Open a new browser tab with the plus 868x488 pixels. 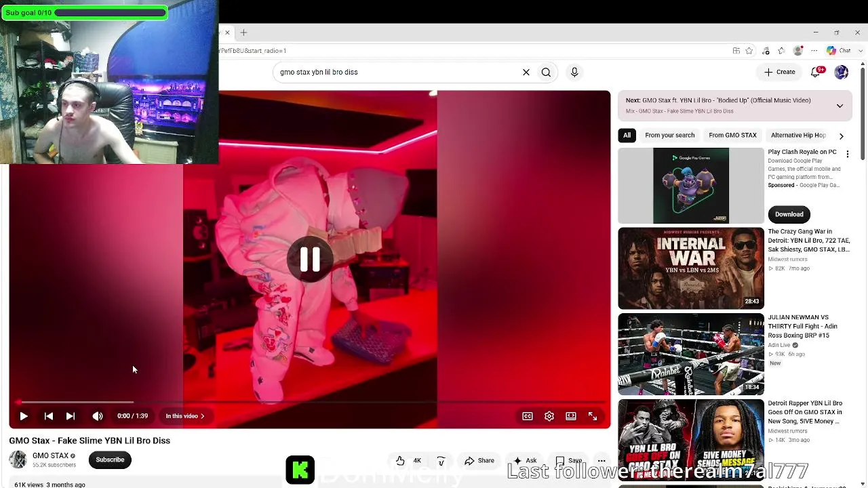[243, 33]
